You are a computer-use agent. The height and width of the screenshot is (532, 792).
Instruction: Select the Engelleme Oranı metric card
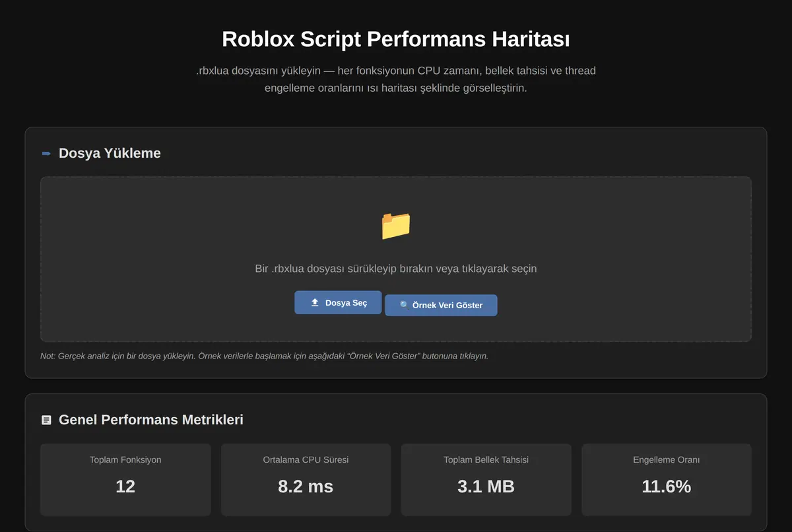coord(667,480)
